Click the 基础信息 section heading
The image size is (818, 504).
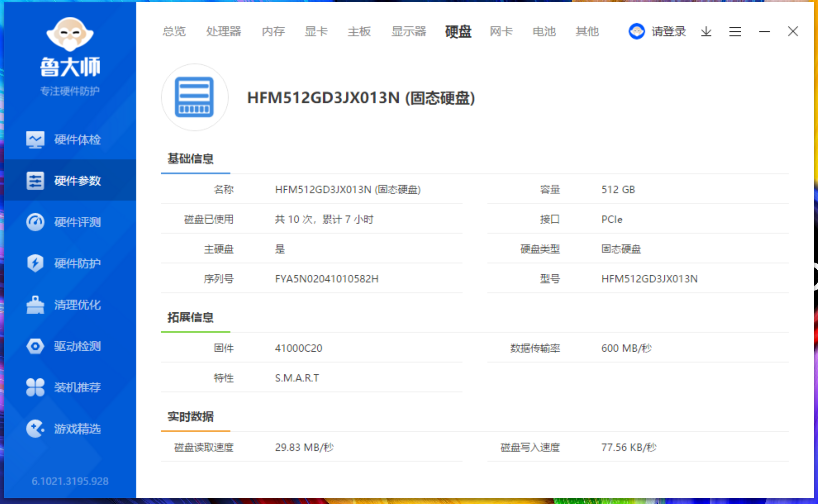tap(190, 159)
